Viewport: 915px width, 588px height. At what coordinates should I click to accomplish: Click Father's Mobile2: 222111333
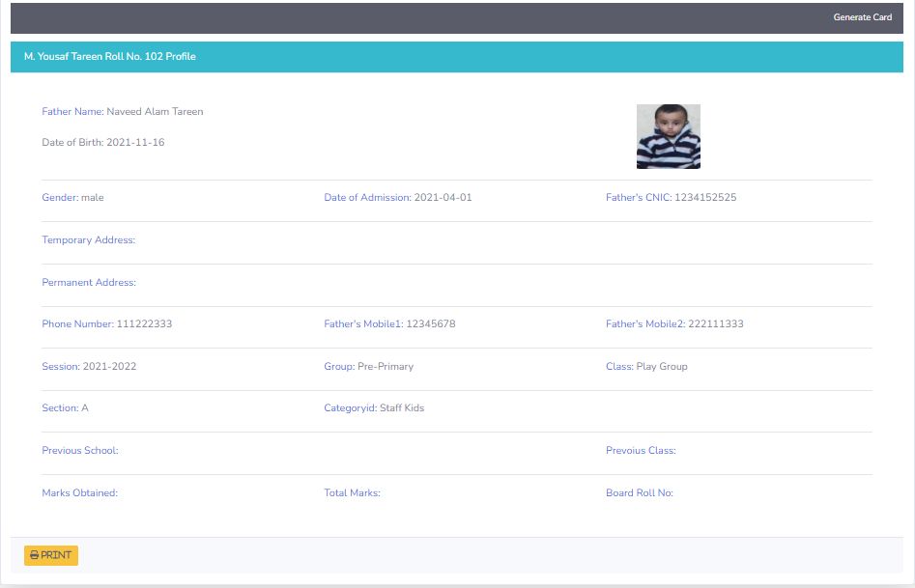(x=674, y=324)
